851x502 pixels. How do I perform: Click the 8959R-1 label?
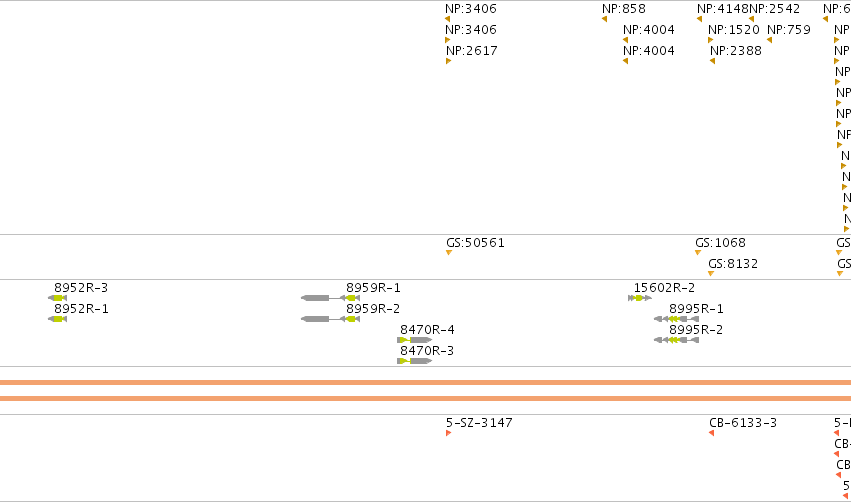[373, 288]
